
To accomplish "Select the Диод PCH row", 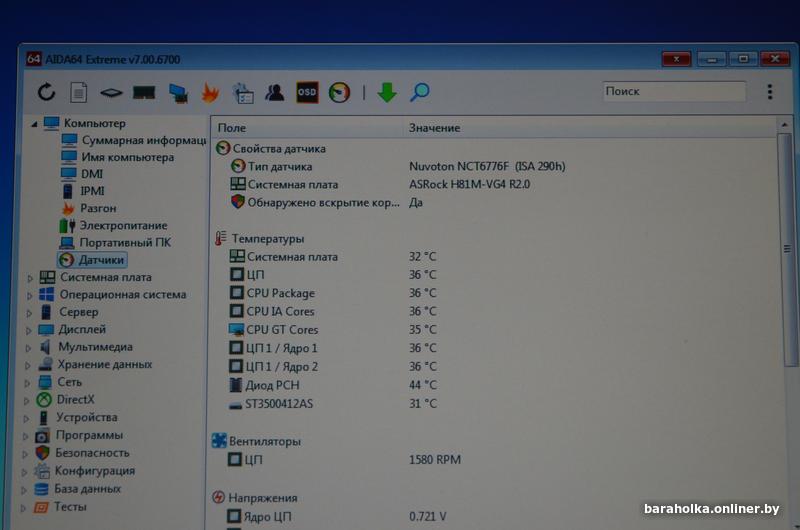I will pos(333,385).
